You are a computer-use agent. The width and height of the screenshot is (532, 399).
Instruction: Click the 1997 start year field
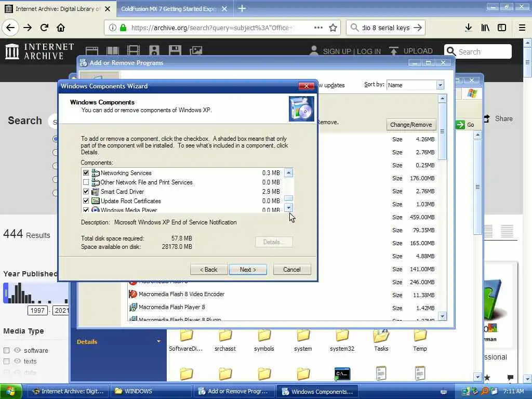coord(37,311)
